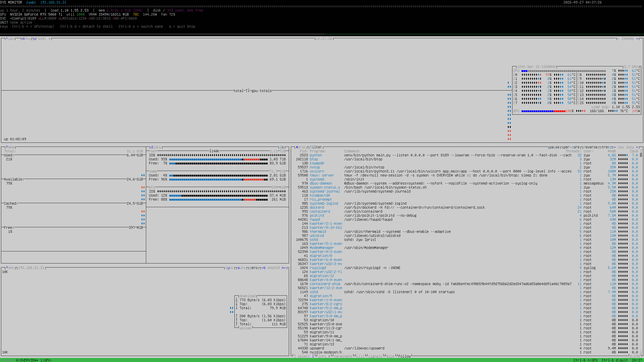Follow the selected process
The height and width of the screenshot is (362, 644).
pyautogui.click(x=405, y=356)
